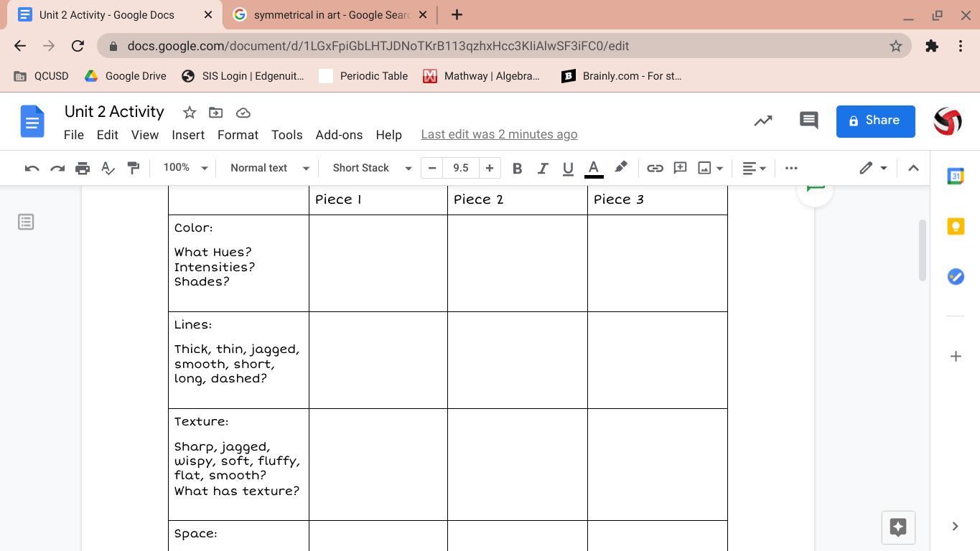Click the font size field

(460, 168)
